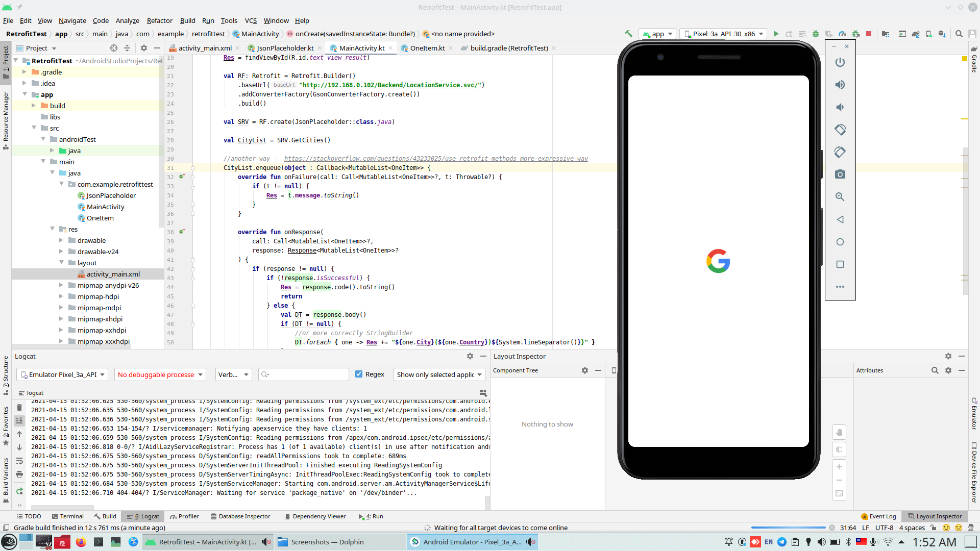
Task: Click the green Run app button
Action: 776,34
